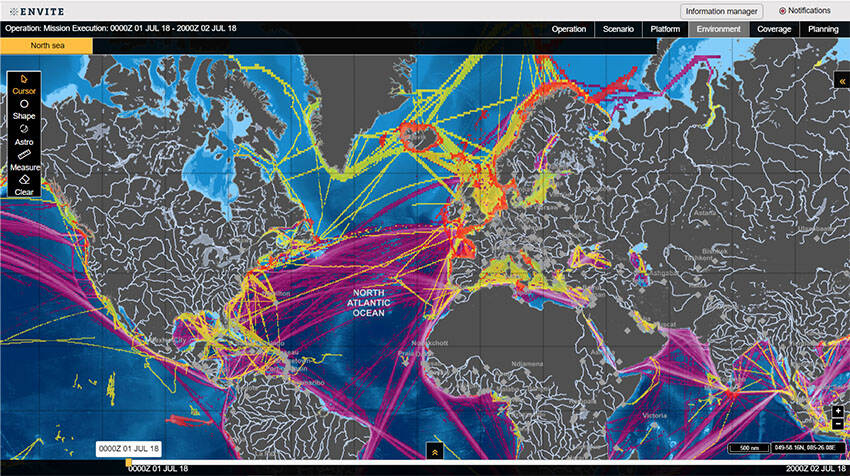The height and width of the screenshot is (476, 850).
Task: Select the Environment tab
Action: pyautogui.click(x=719, y=29)
